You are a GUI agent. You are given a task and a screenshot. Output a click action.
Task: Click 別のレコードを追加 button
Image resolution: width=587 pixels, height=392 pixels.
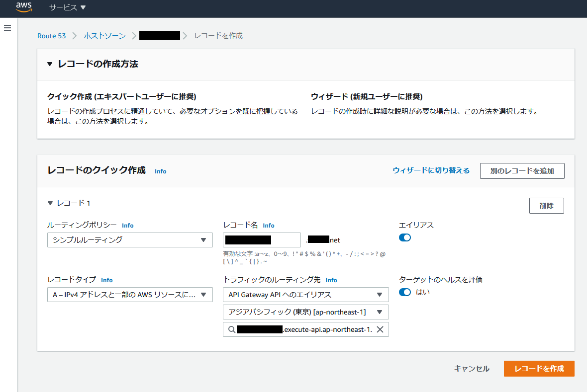522,171
